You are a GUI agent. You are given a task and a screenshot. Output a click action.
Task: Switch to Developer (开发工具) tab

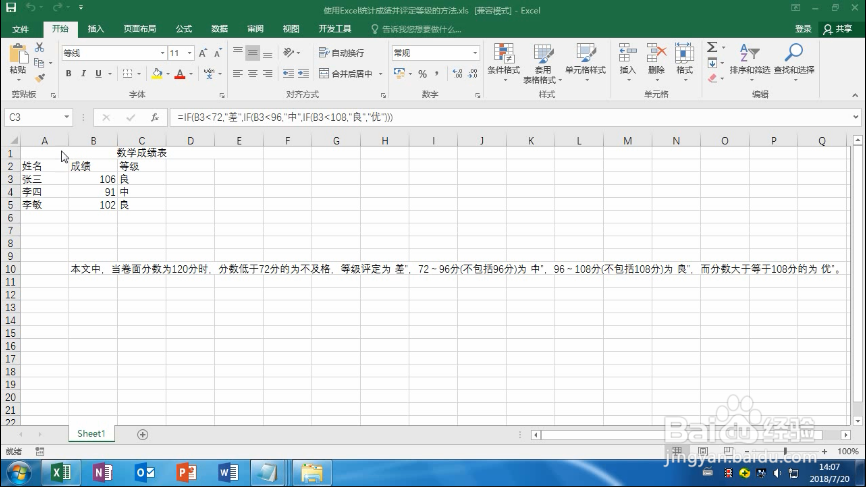335,29
